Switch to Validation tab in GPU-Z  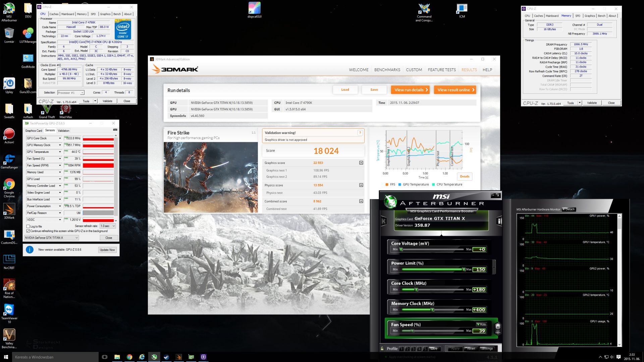pyautogui.click(x=63, y=131)
